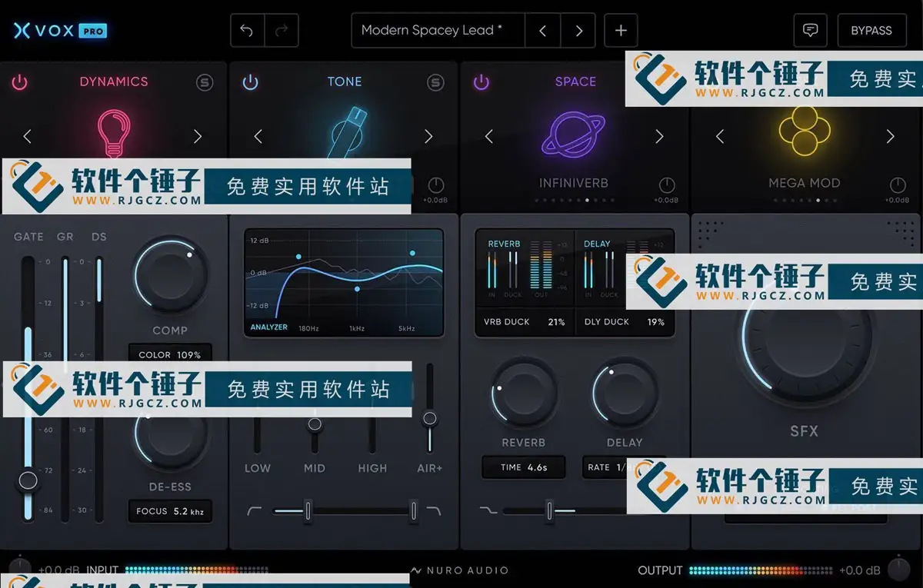Click the X VOX PRO logo

tap(60, 31)
